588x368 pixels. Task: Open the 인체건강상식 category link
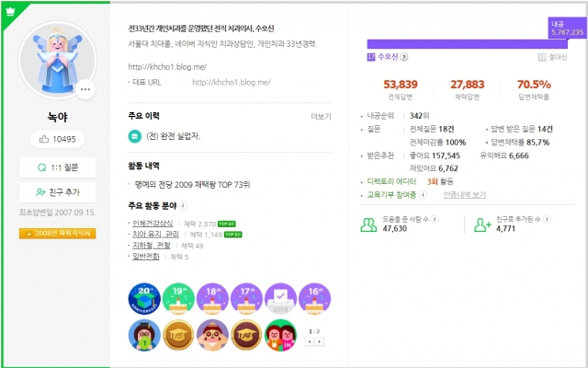(x=153, y=224)
